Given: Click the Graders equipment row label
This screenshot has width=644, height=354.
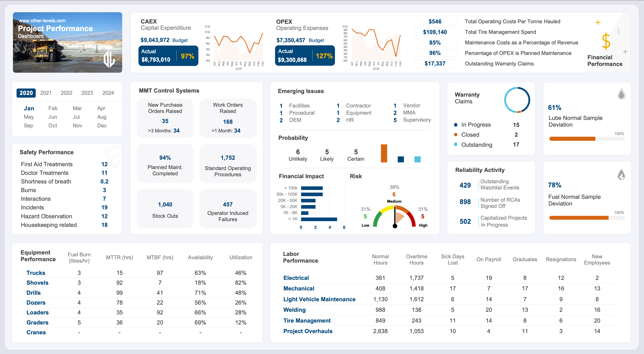Looking at the screenshot, I should 38,322.
